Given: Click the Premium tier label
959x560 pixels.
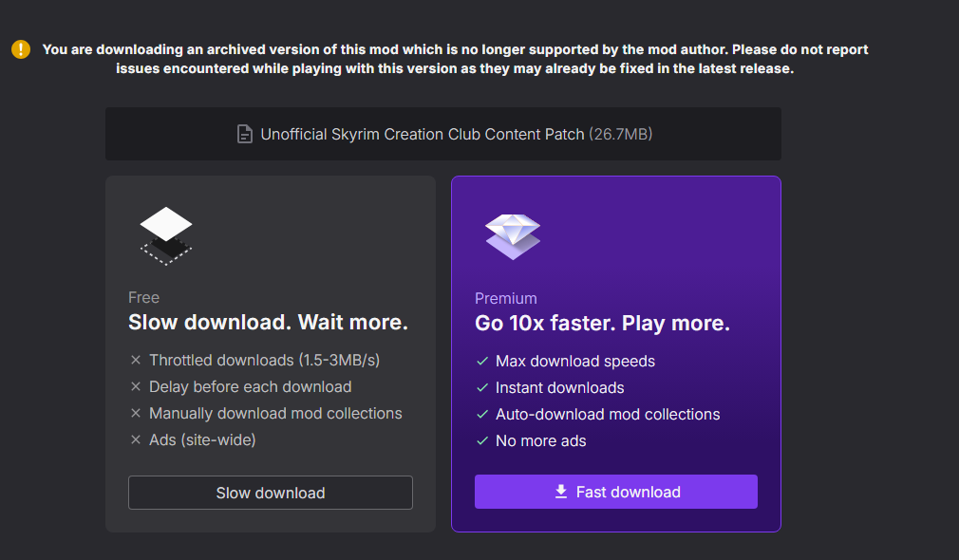Looking at the screenshot, I should point(506,298).
